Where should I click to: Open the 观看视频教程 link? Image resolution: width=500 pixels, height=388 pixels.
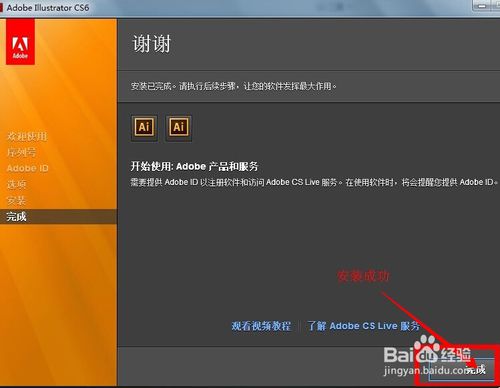(261, 326)
